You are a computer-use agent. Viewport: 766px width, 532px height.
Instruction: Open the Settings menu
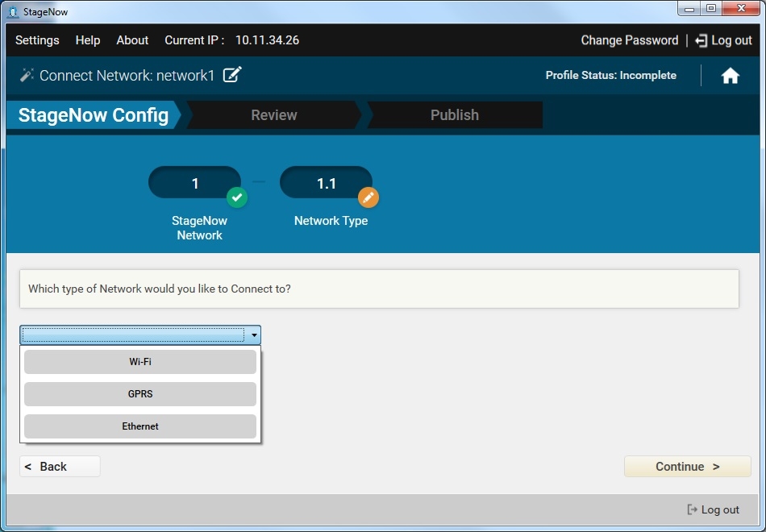coord(37,40)
